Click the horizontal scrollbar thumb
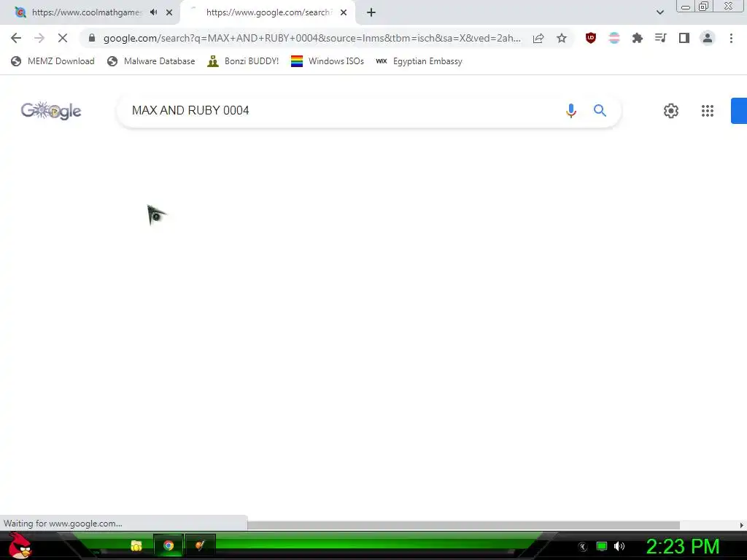This screenshot has width=747, height=560. [463, 525]
